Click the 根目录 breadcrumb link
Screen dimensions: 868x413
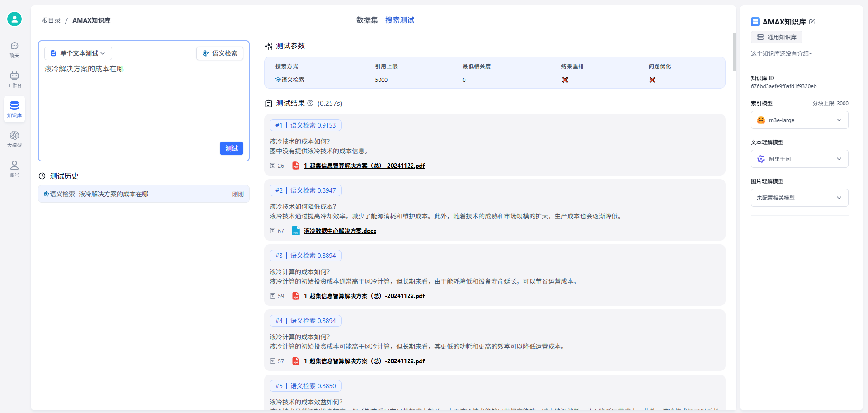point(51,20)
